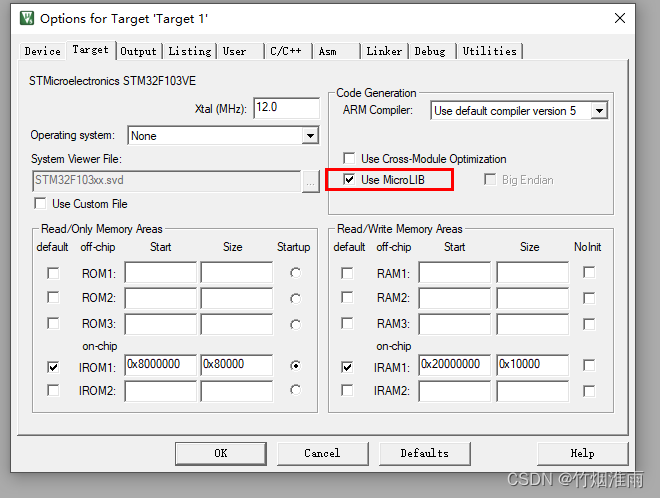This screenshot has height=498, width=660.
Task: Select the ROM3 Startup radio button
Action: 295,325
